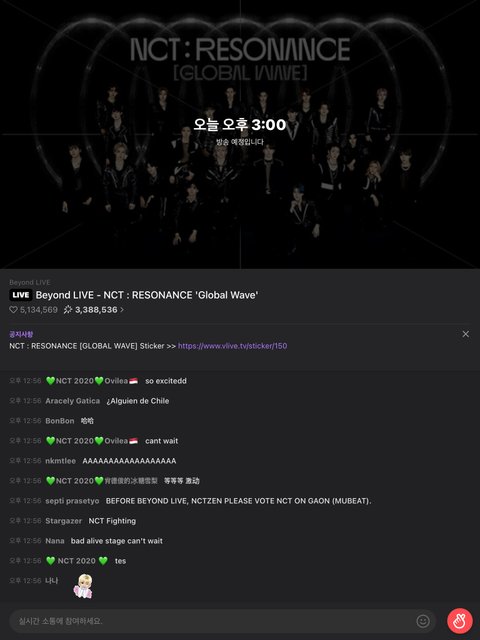Click the broadcast title text
The width and height of the screenshot is (480, 640).
click(x=147, y=295)
